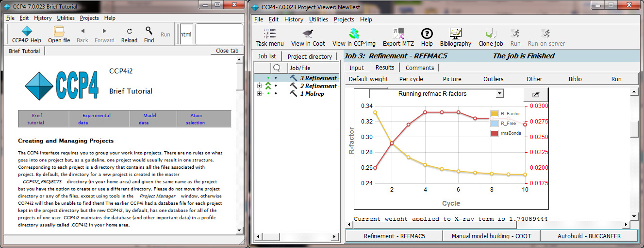Click green double-arrow status icon of 2 Refinement
The image size is (644, 248).
(267, 86)
